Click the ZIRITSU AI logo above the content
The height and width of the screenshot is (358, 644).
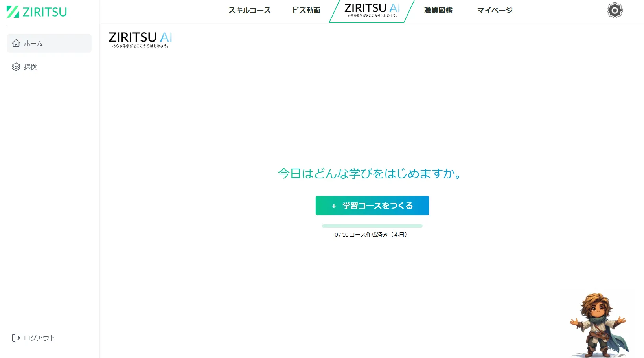coord(140,39)
